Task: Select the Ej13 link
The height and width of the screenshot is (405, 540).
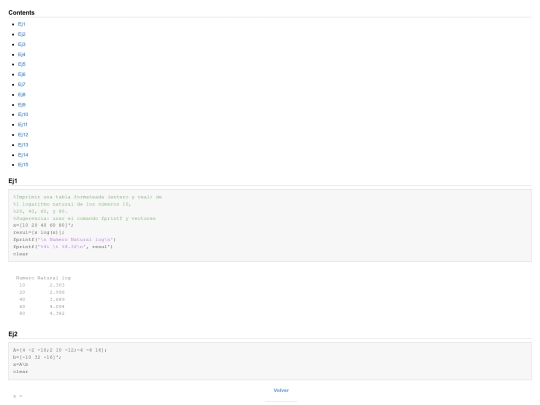Action: 23,145
